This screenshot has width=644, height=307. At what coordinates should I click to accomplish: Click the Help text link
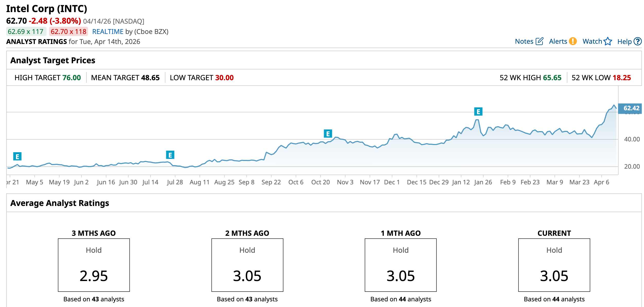(624, 41)
